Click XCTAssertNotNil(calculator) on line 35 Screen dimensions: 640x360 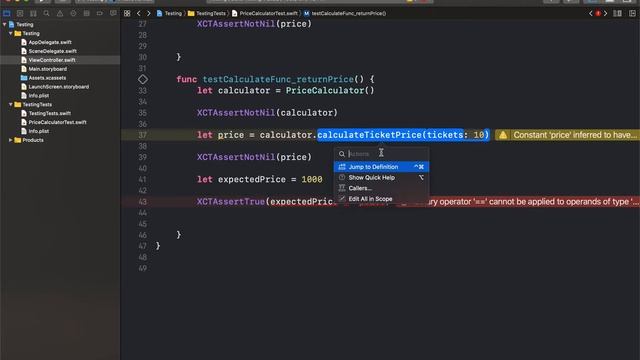point(267,113)
